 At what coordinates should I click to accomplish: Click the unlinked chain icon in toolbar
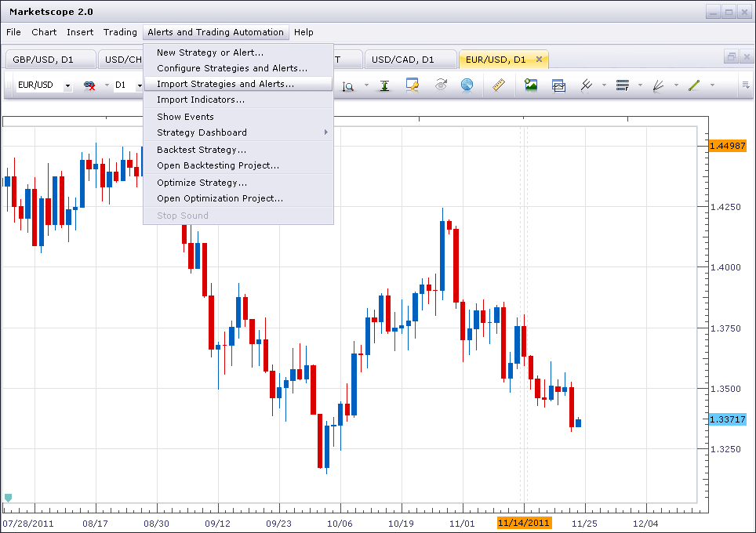(x=89, y=85)
